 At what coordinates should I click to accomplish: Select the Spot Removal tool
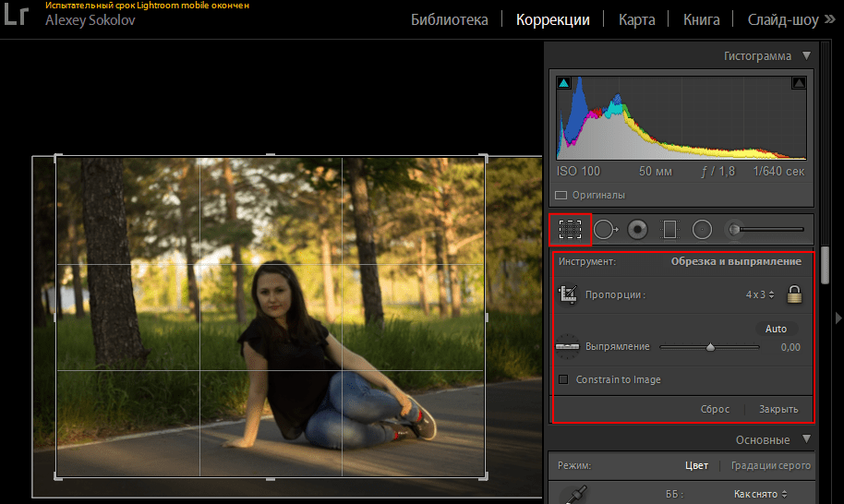(605, 229)
